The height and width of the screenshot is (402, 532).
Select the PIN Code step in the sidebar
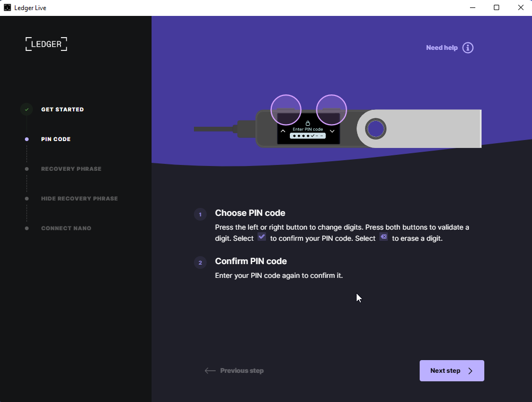(56, 139)
